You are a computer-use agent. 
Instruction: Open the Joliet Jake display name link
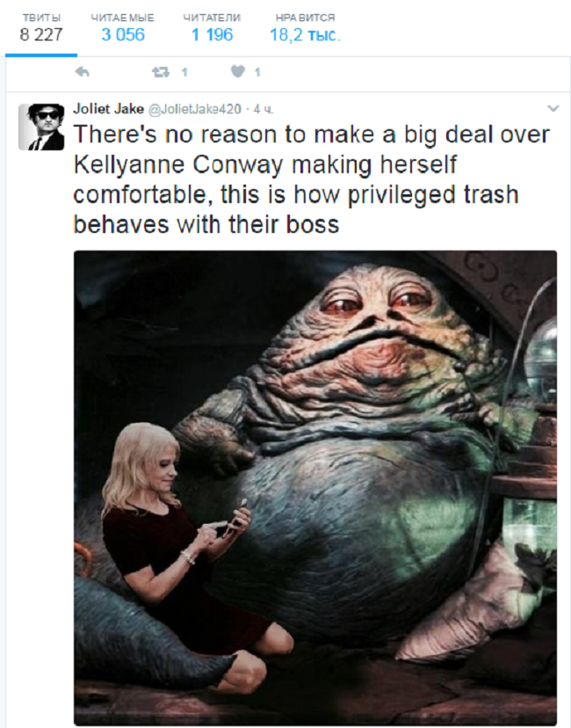(108, 109)
